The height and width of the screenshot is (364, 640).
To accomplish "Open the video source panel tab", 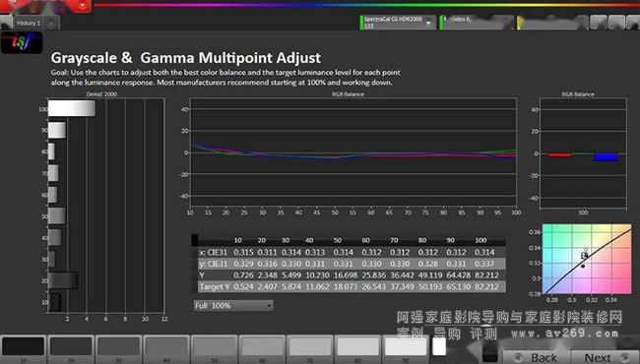I will 477,23.
